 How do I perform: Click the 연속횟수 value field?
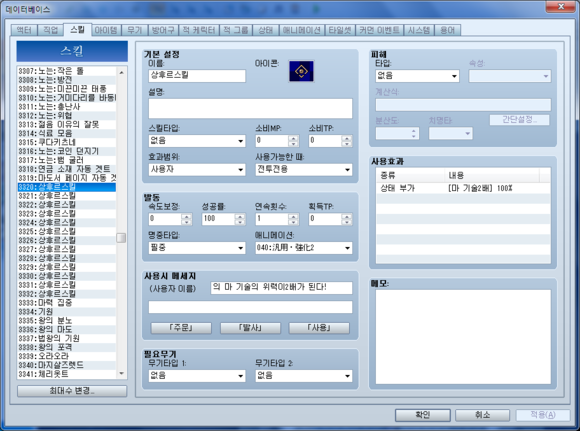click(x=272, y=219)
